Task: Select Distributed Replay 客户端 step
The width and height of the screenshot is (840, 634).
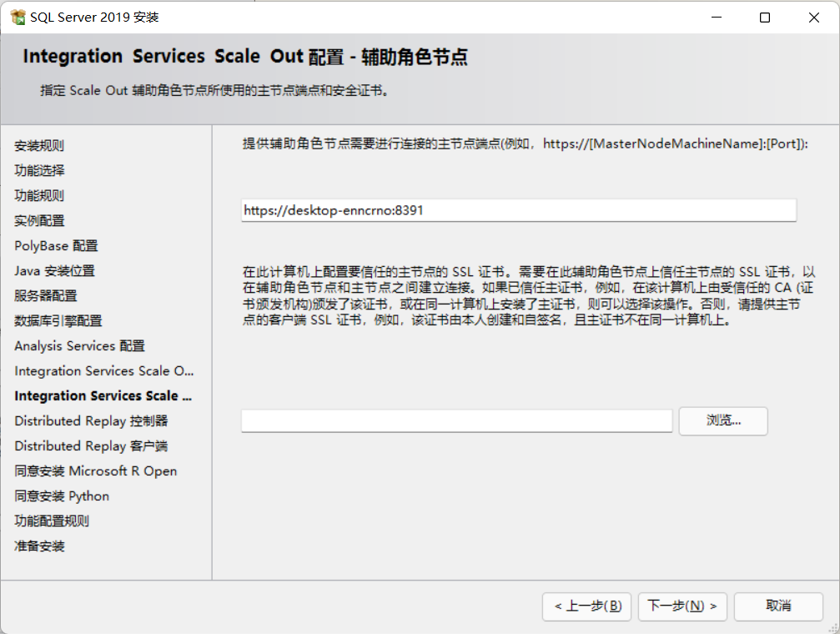Action: coord(91,446)
